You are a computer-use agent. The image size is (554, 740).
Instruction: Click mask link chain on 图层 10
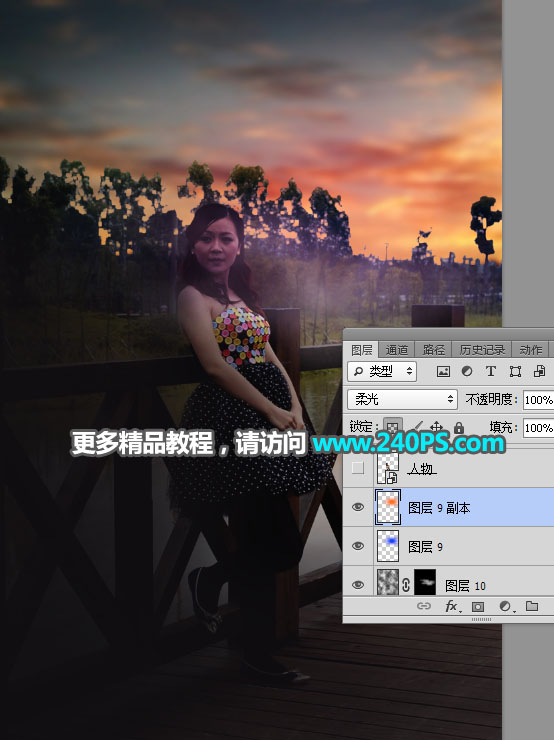click(x=406, y=585)
